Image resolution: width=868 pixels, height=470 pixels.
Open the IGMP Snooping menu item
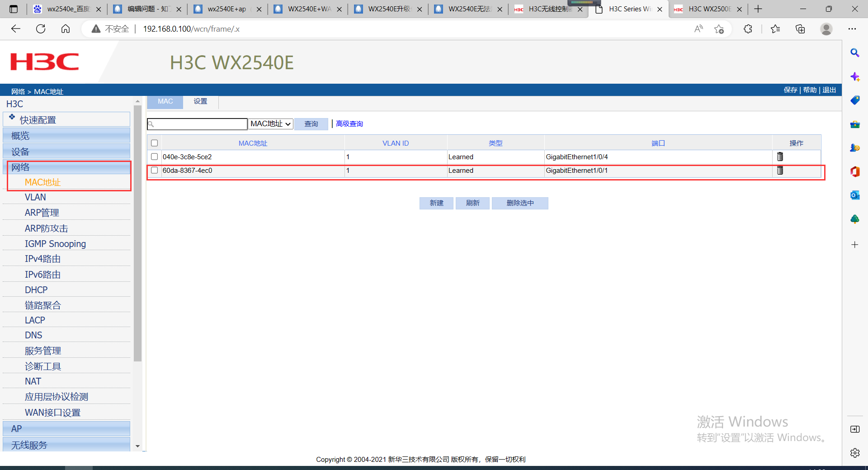[55, 244]
